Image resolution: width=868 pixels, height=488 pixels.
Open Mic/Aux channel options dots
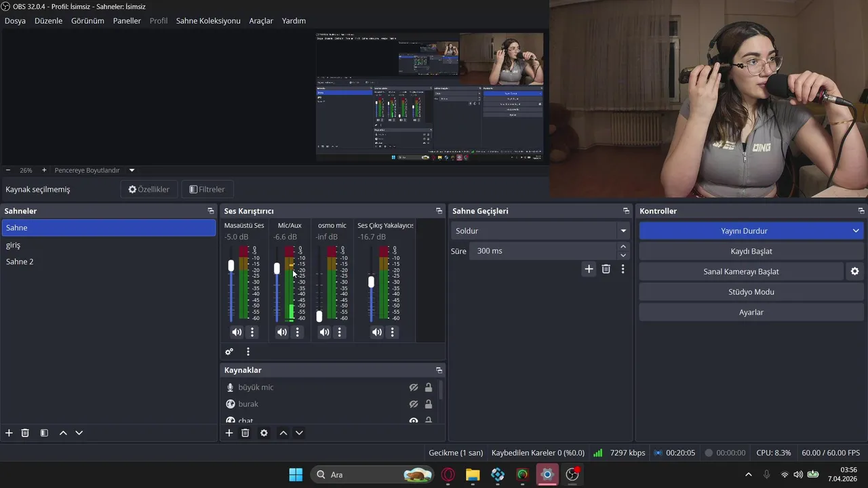297,332
